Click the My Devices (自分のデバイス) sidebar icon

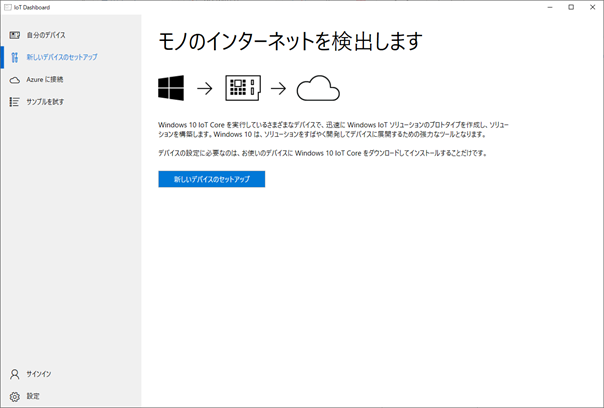click(14, 35)
